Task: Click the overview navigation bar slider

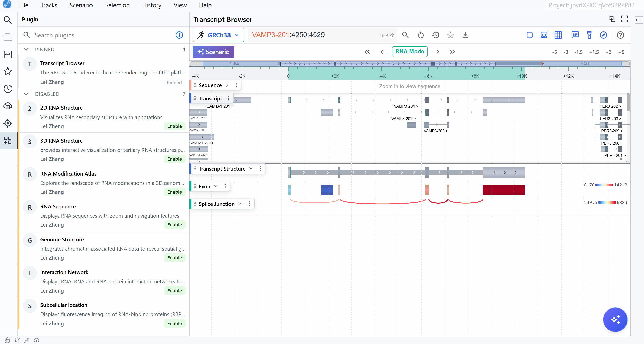Action: click(412, 64)
